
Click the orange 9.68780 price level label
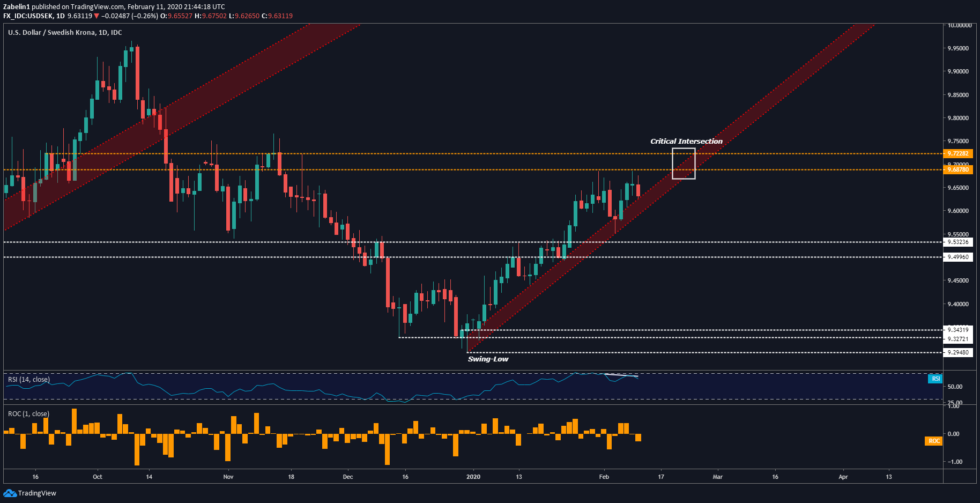tap(957, 169)
